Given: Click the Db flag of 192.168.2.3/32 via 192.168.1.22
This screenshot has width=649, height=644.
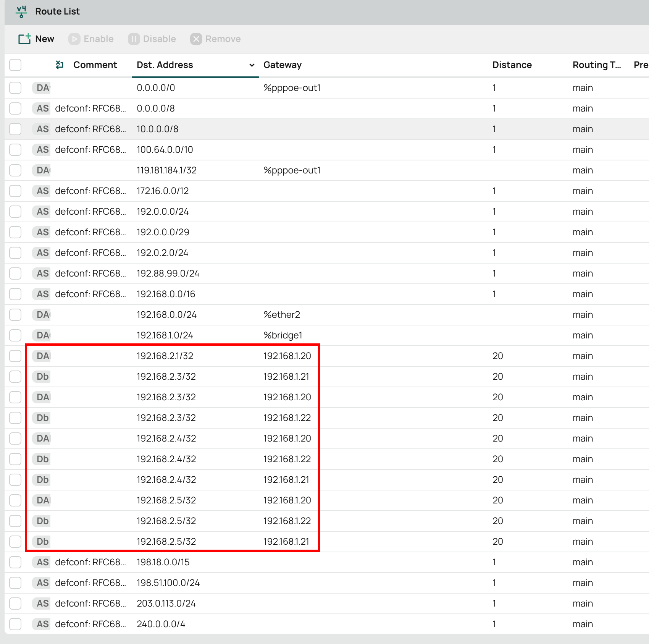Looking at the screenshot, I should pos(42,418).
